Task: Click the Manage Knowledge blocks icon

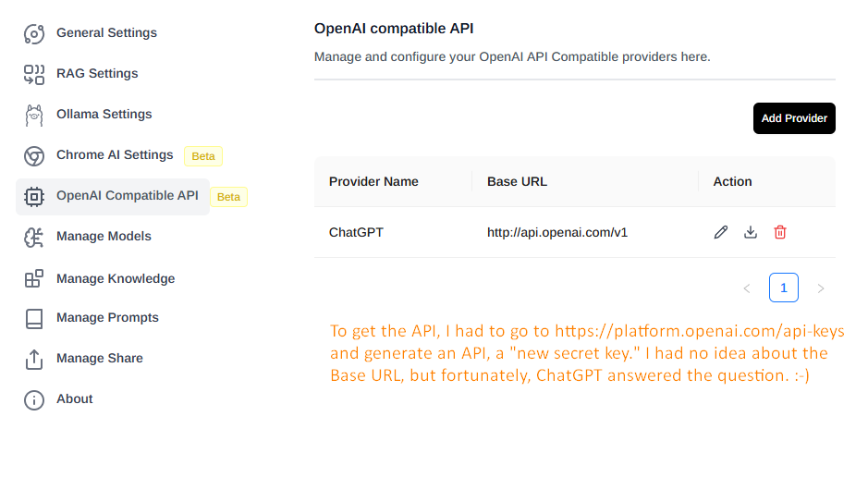Action: point(34,278)
